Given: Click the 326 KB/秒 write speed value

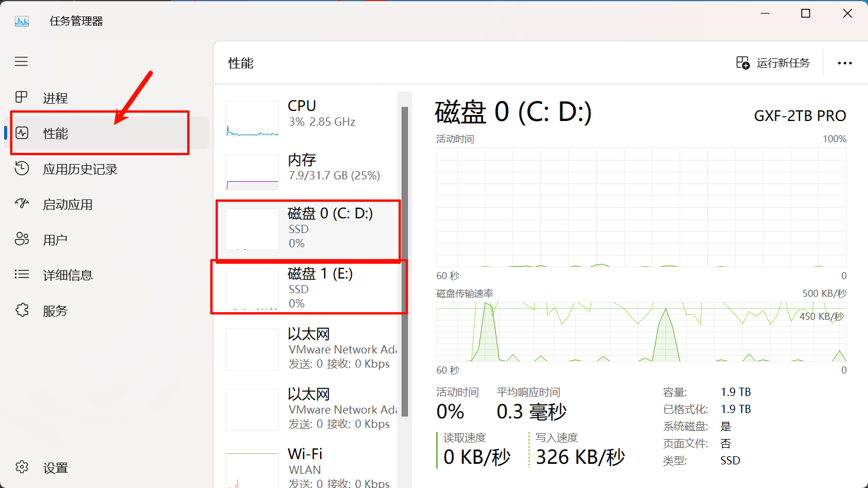Looking at the screenshot, I should pyautogui.click(x=580, y=457).
